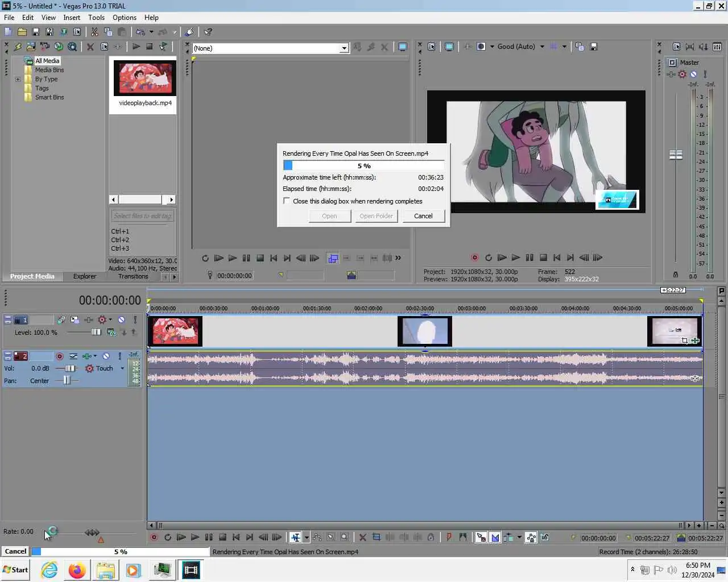This screenshot has height=582, width=728.
Task: Click the Zoom Edit Tool magnifier icon
Action: tap(344, 537)
